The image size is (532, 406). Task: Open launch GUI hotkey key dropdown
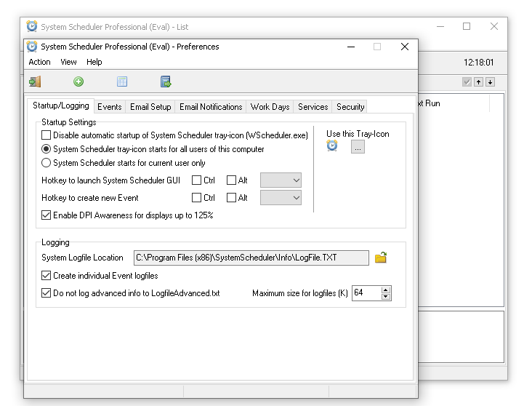click(x=281, y=180)
